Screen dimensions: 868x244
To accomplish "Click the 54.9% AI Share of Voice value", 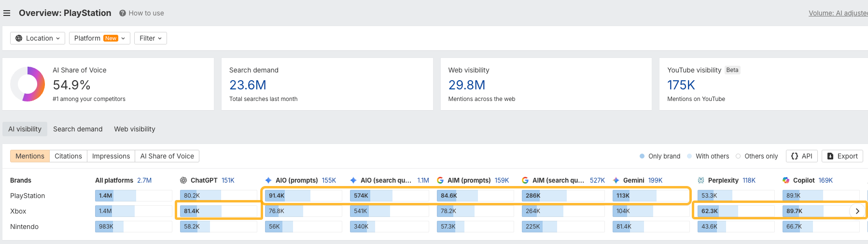I will pos(71,85).
